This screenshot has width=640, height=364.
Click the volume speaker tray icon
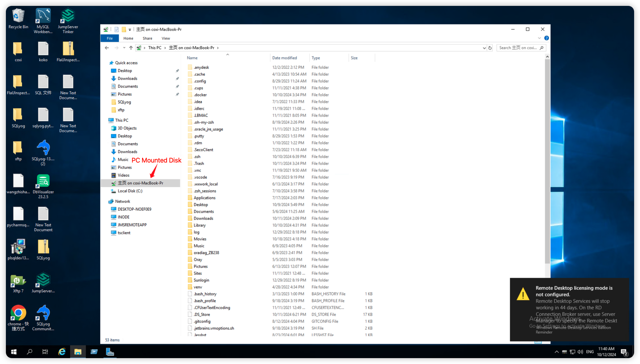(580, 352)
